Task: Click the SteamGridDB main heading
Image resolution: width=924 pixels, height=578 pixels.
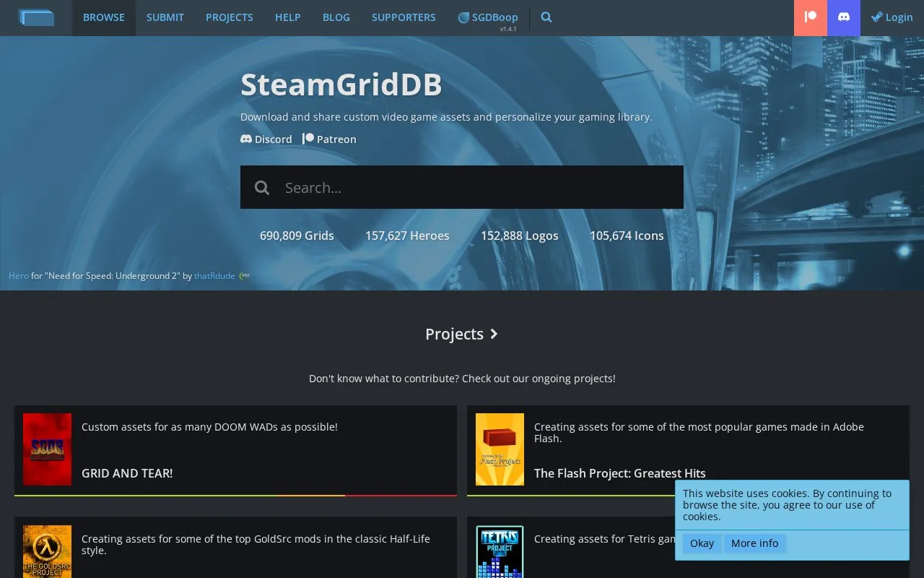Action: tap(341, 85)
